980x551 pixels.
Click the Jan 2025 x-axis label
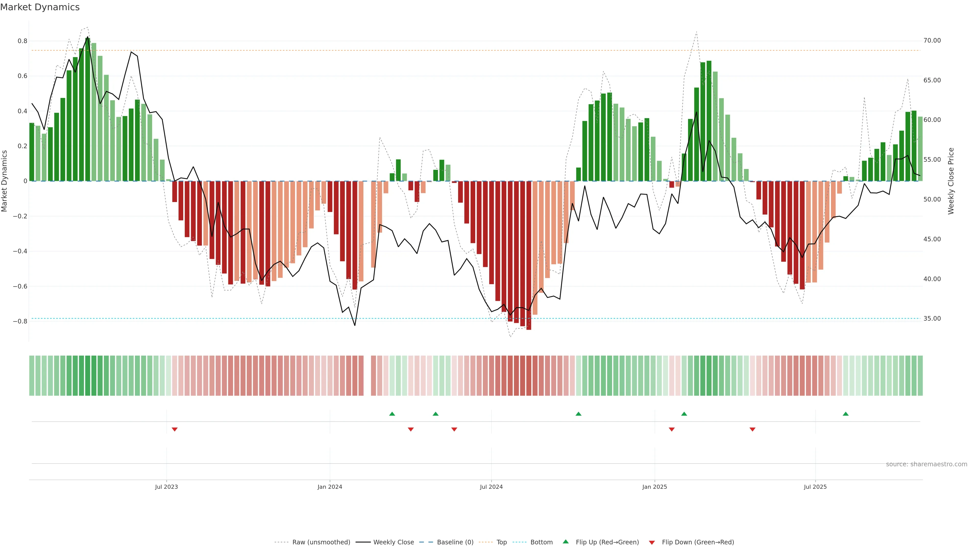pyautogui.click(x=654, y=487)
